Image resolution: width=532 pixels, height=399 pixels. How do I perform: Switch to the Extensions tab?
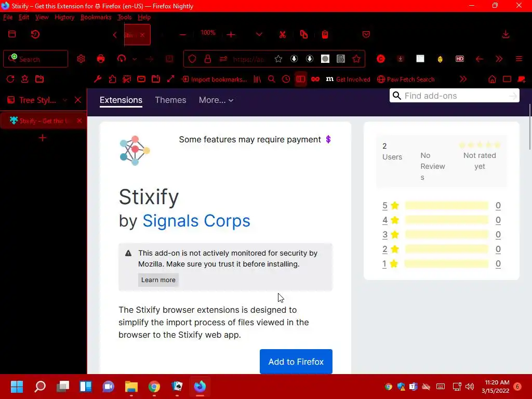pyautogui.click(x=121, y=100)
